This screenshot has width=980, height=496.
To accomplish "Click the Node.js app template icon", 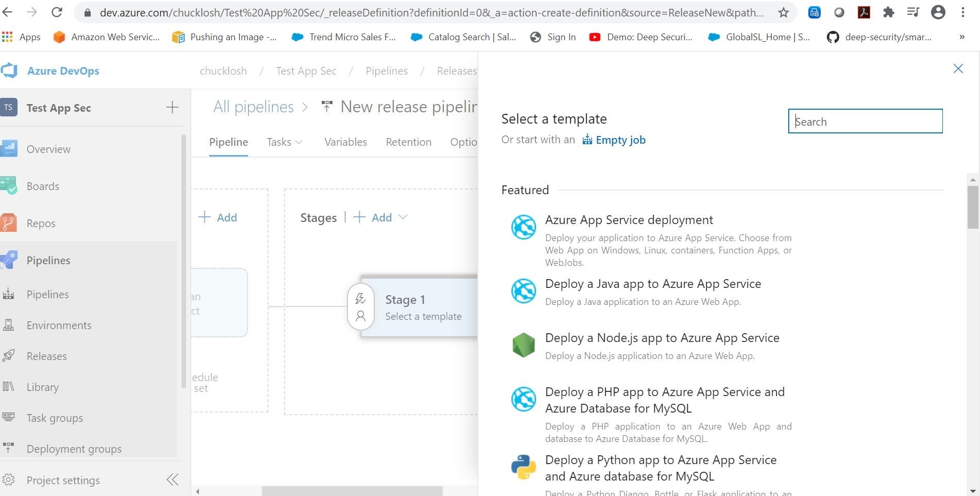I will (523, 345).
